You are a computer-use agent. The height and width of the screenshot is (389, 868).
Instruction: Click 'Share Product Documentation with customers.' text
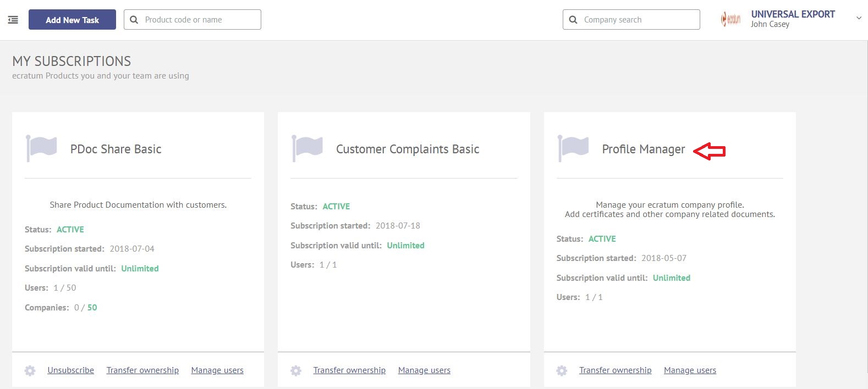click(x=138, y=205)
